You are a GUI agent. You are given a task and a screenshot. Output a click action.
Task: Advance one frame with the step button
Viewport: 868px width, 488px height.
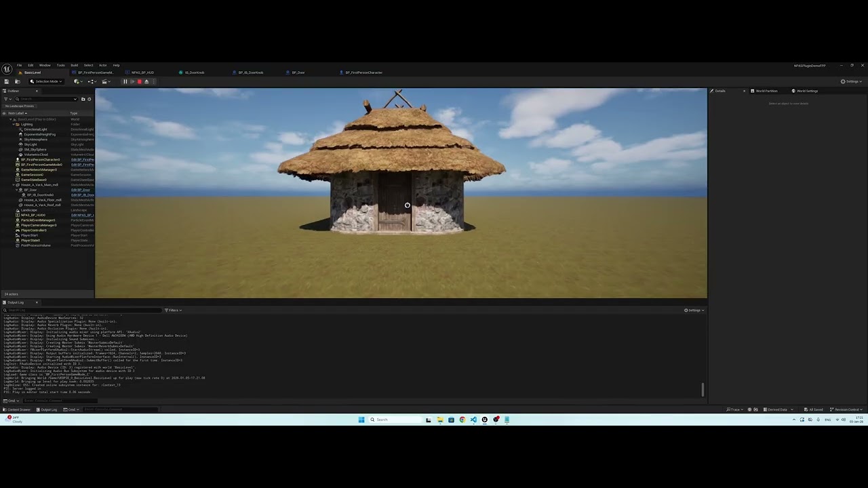(x=132, y=81)
